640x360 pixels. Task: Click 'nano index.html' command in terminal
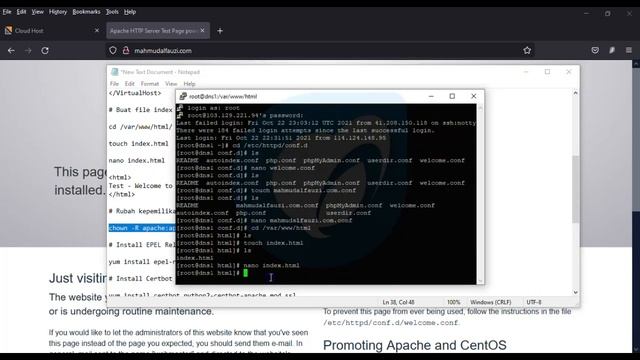point(271,265)
